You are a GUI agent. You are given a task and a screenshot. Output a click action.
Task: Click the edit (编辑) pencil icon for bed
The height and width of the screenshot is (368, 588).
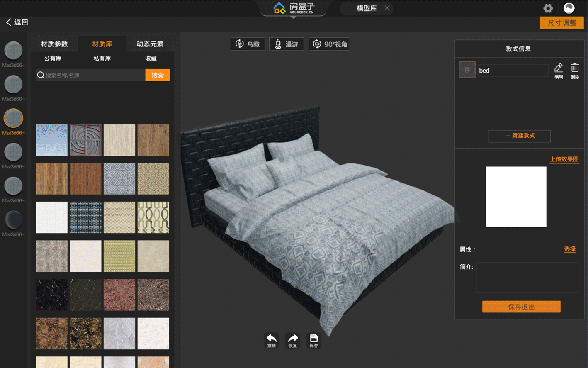pyautogui.click(x=559, y=71)
